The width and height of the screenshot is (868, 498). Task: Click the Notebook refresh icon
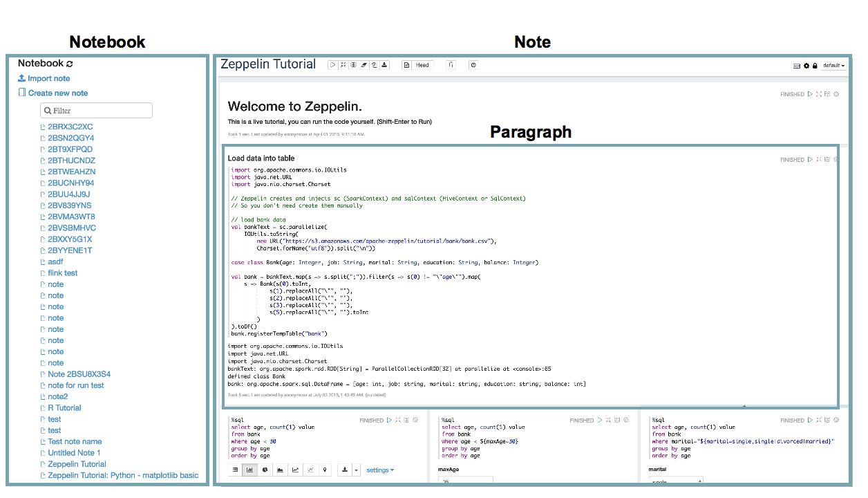70,64
